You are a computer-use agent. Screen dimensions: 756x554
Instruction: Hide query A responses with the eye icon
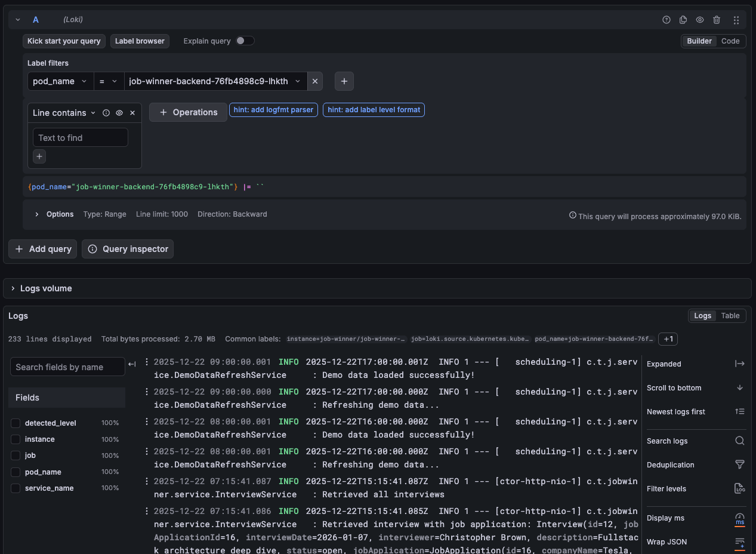pyautogui.click(x=700, y=19)
